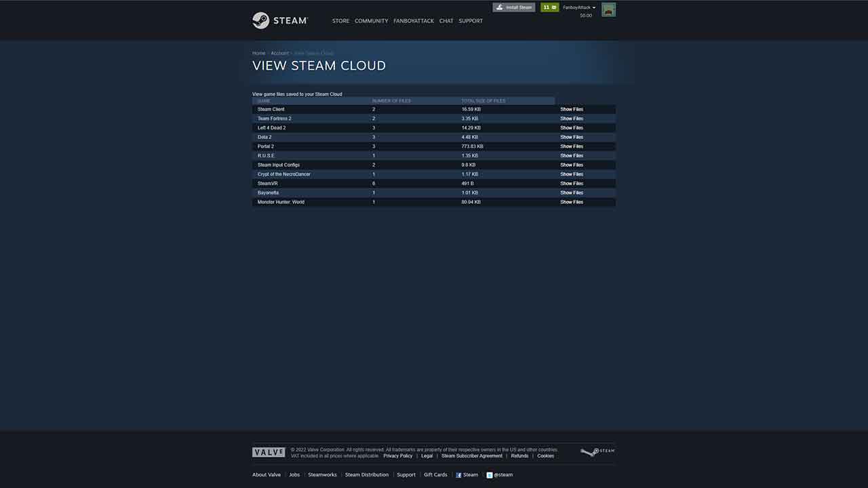Open the Steam Subscriber Agreement link

[471, 455]
